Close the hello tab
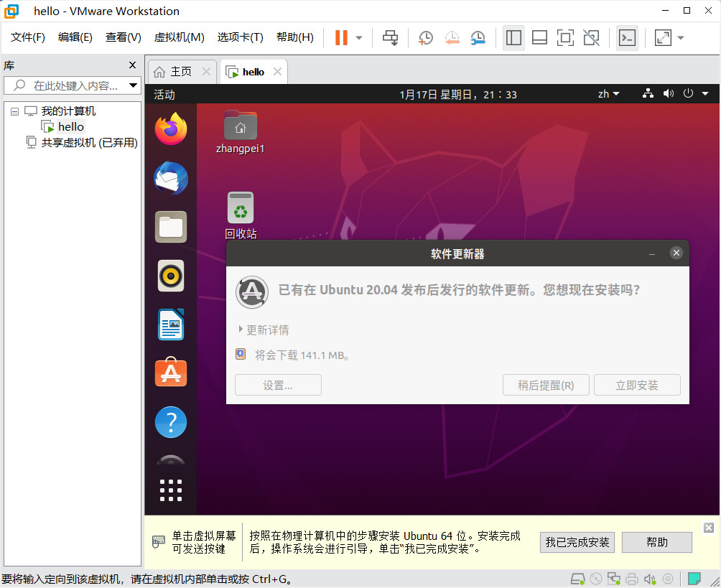 277,71
